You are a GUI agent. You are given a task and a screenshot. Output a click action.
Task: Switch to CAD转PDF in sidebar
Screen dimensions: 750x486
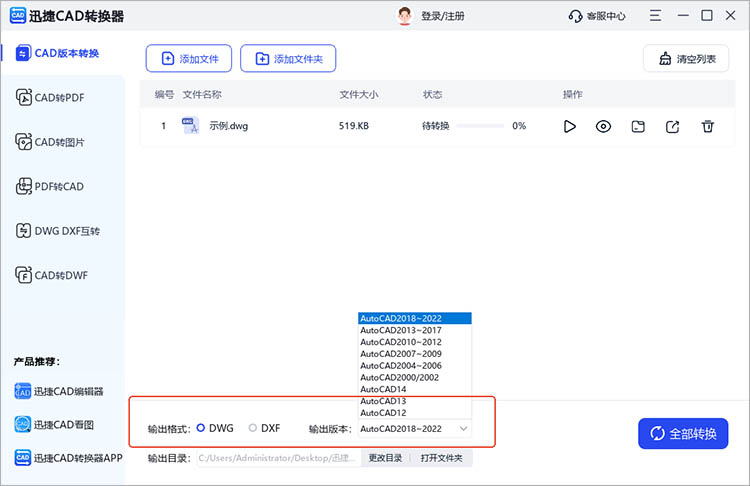point(50,98)
